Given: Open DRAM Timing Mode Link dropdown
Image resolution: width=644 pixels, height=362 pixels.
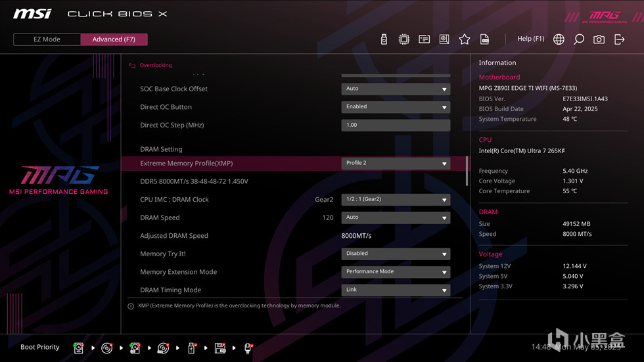Looking at the screenshot, I should (396, 290).
